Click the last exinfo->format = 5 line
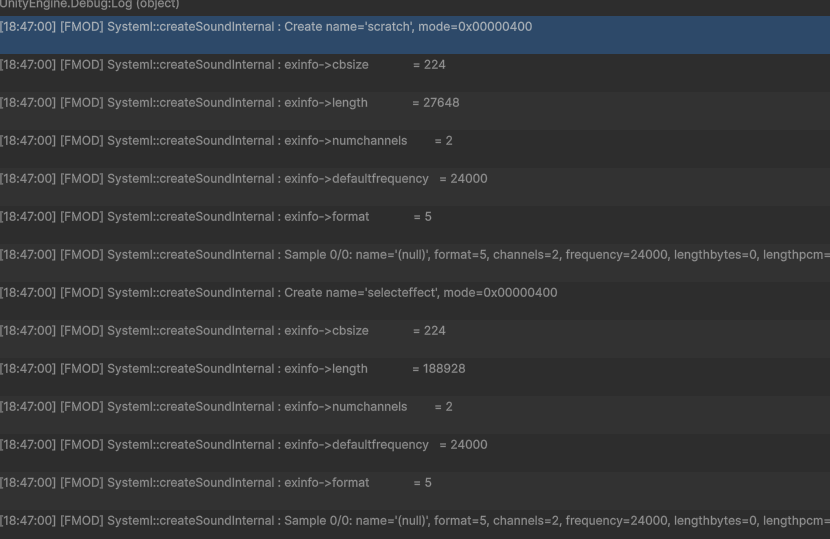The width and height of the screenshot is (830, 539). coord(215,483)
